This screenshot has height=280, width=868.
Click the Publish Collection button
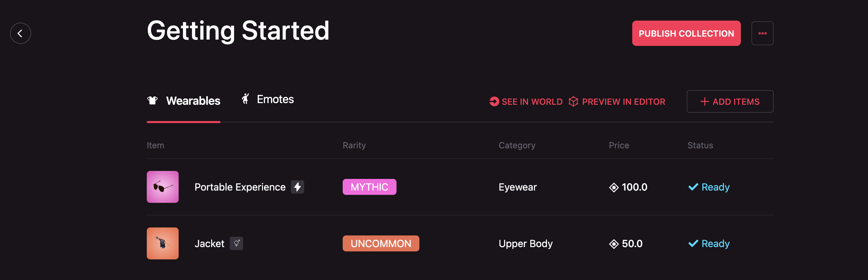[x=686, y=33]
